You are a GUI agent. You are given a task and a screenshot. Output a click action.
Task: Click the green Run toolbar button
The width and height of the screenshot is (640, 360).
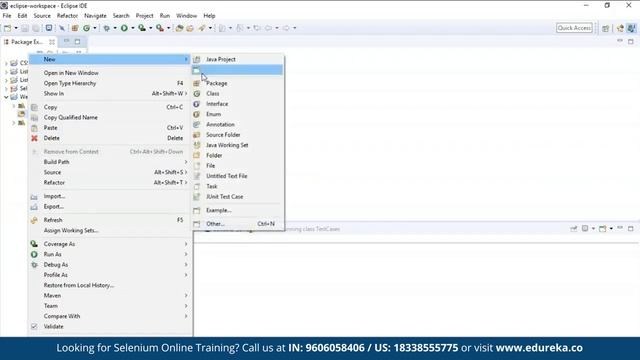click(x=124, y=28)
